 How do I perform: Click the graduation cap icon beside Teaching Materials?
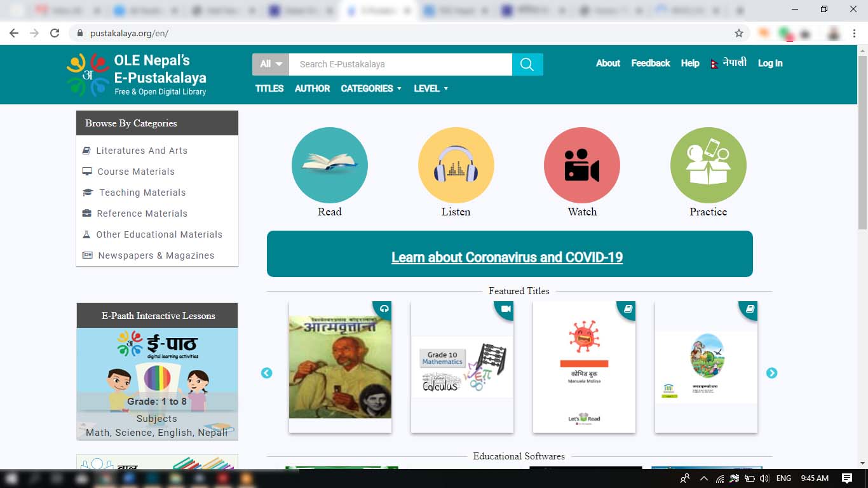tap(88, 193)
